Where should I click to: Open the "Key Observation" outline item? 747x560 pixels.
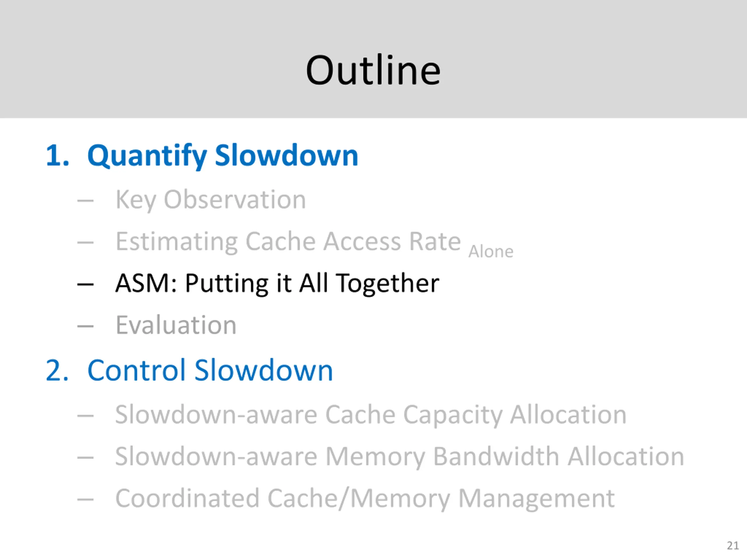(211, 199)
